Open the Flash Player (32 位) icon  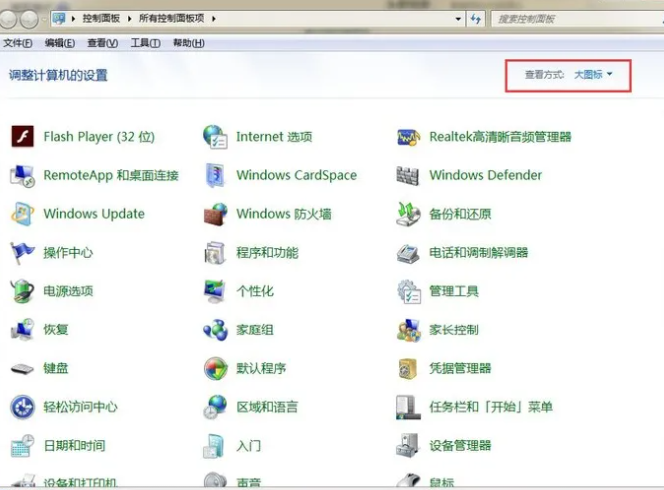tap(22, 137)
